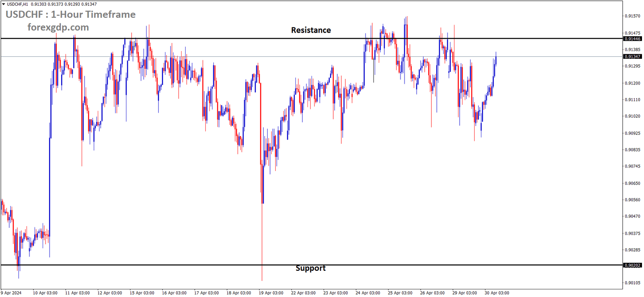Click the 30 Apr 03:00 time label
Image resolution: width=644 pixels, height=297 pixels.
(497, 293)
